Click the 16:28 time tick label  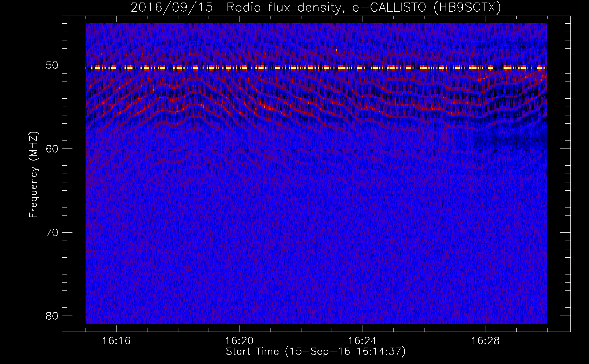pyautogui.click(x=486, y=341)
